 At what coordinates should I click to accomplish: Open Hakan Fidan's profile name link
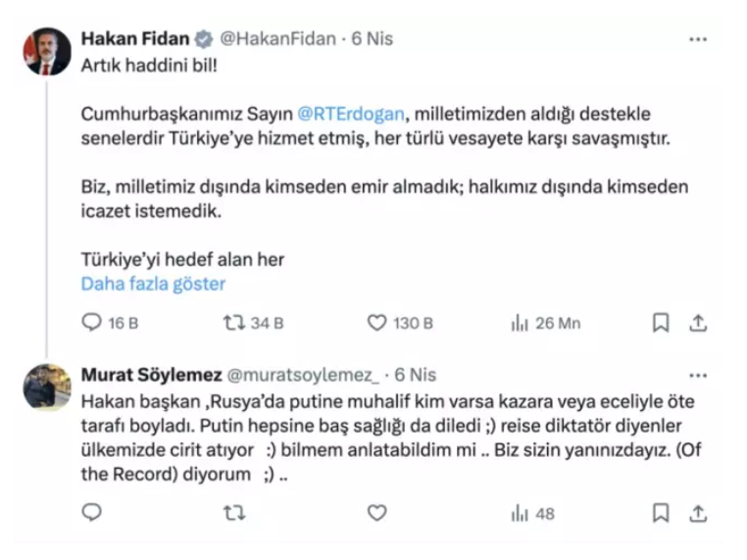(x=134, y=39)
